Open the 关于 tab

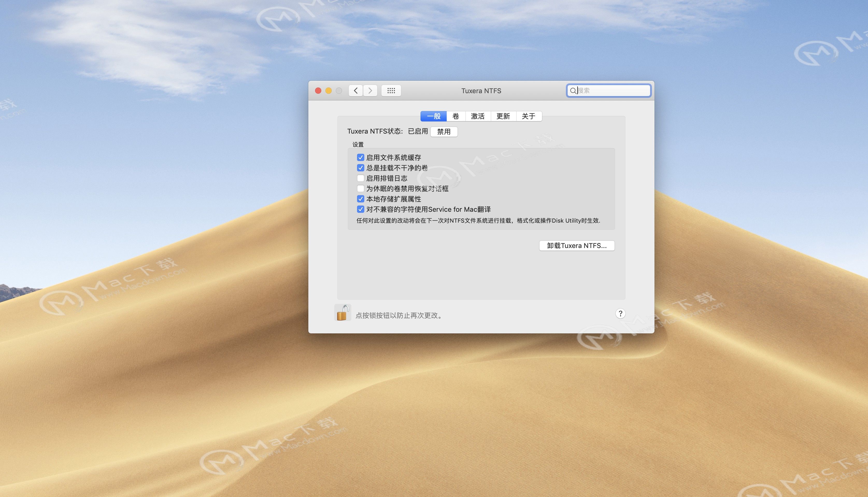529,116
